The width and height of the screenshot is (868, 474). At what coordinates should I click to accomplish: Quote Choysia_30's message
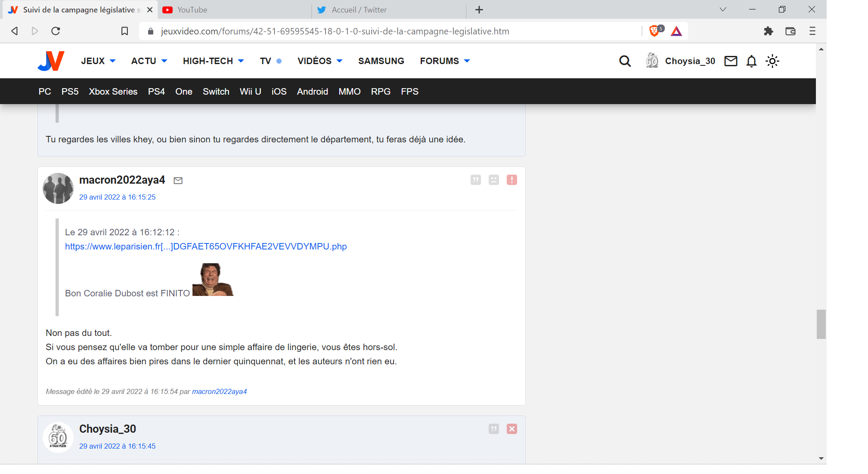click(x=494, y=429)
